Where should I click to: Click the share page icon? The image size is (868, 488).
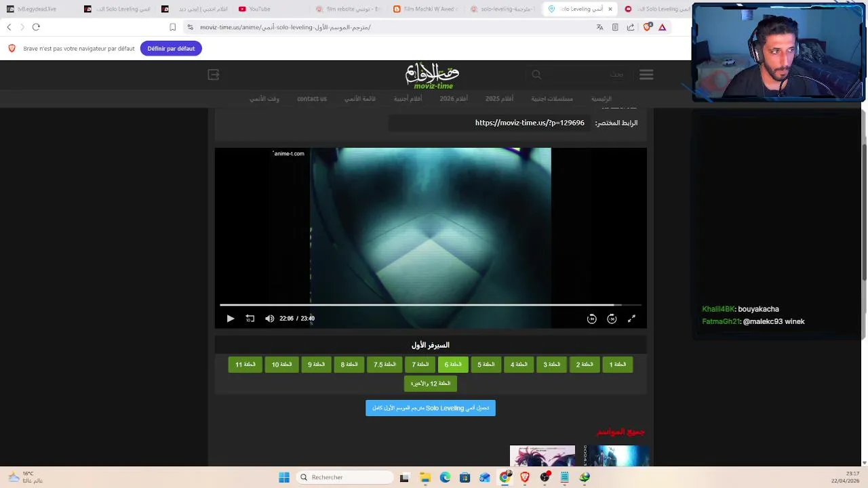click(x=631, y=27)
